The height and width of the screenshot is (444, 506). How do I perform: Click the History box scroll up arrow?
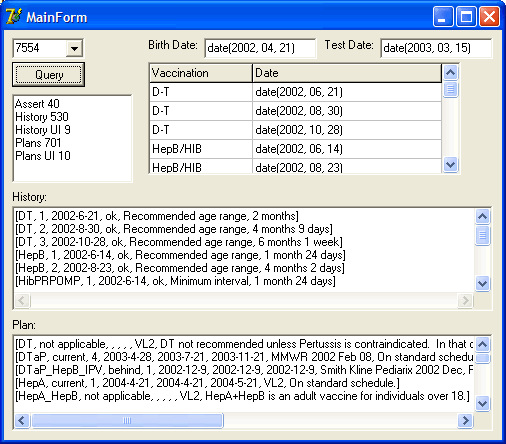point(483,217)
